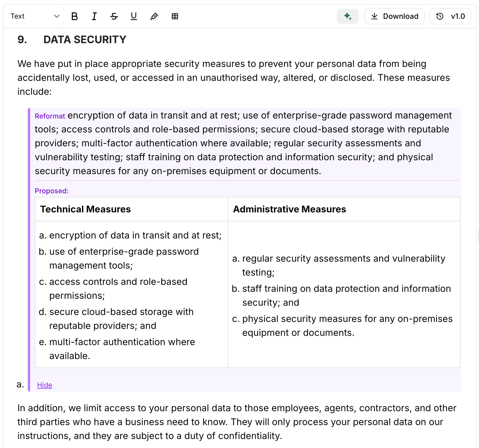Open the AI assistant sparkle button
The width and height of the screenshot is (479, 448).
click(348, 16)
